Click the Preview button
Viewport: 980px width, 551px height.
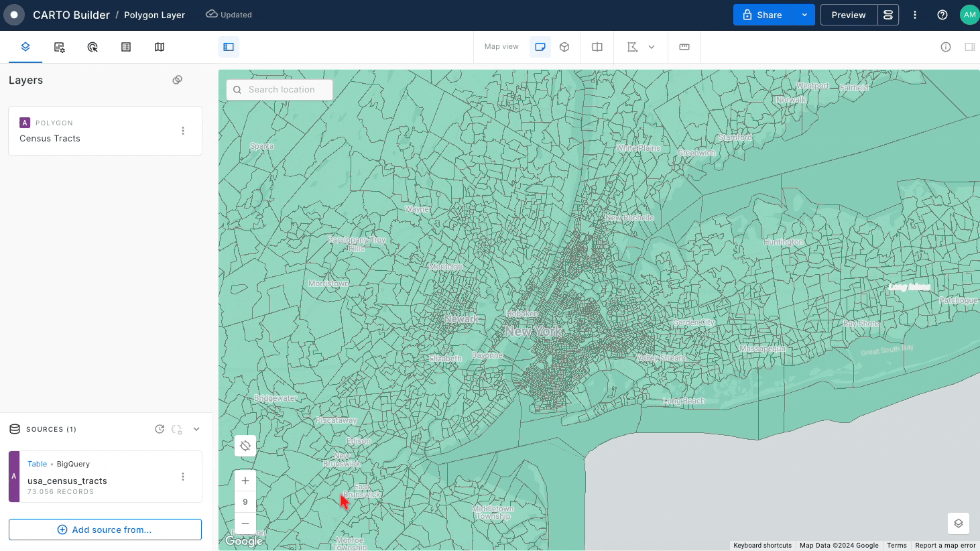[x=849, y=15]
